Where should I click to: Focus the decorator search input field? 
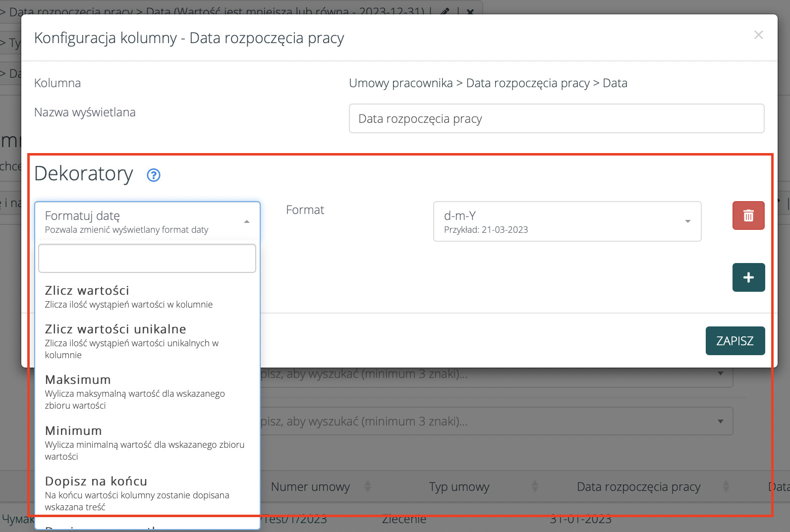point(147,258)
